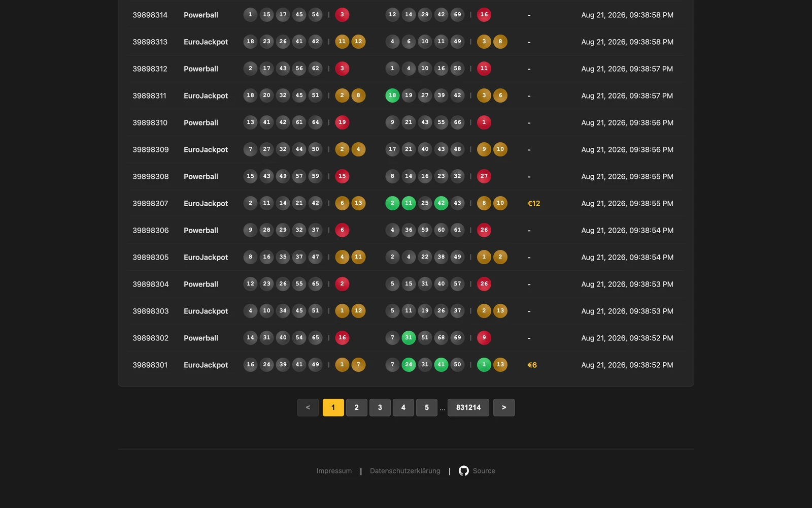The height and width of the screenshot is (508, 812).
Task: Click EuroJackpot label in row 39898301
Action: pos(206,365)
